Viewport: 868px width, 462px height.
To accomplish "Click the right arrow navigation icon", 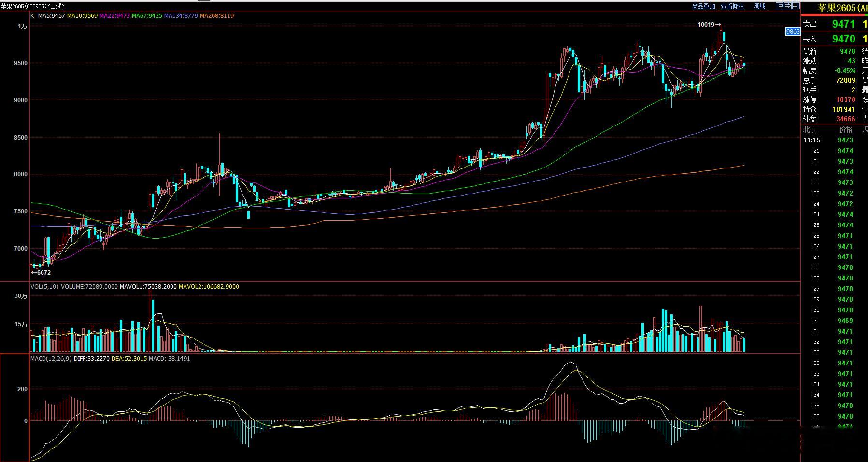I will point(787,6).
